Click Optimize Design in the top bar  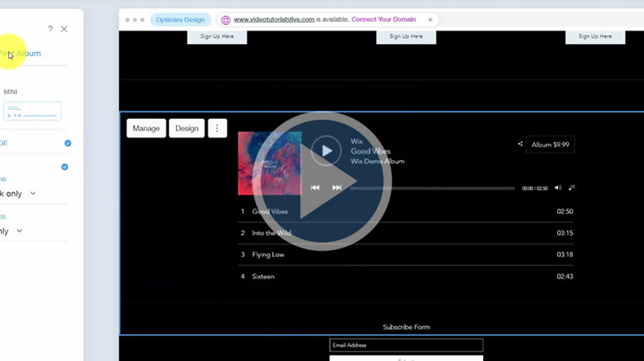click(x=181, y=19)
